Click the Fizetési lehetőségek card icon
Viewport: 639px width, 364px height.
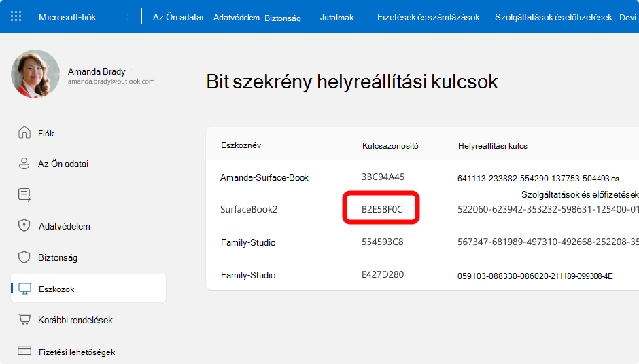coord(24,350)
